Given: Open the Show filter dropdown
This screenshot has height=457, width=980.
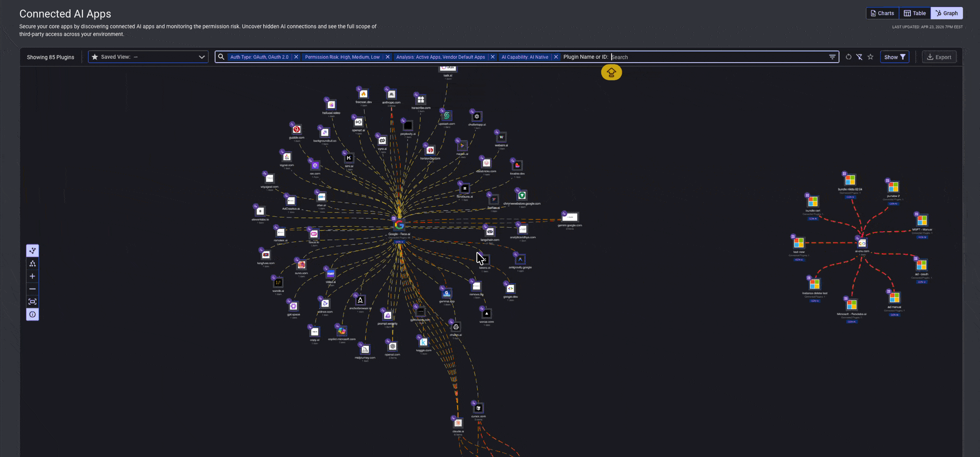Looking at the screenshot, I should (895, 57).
